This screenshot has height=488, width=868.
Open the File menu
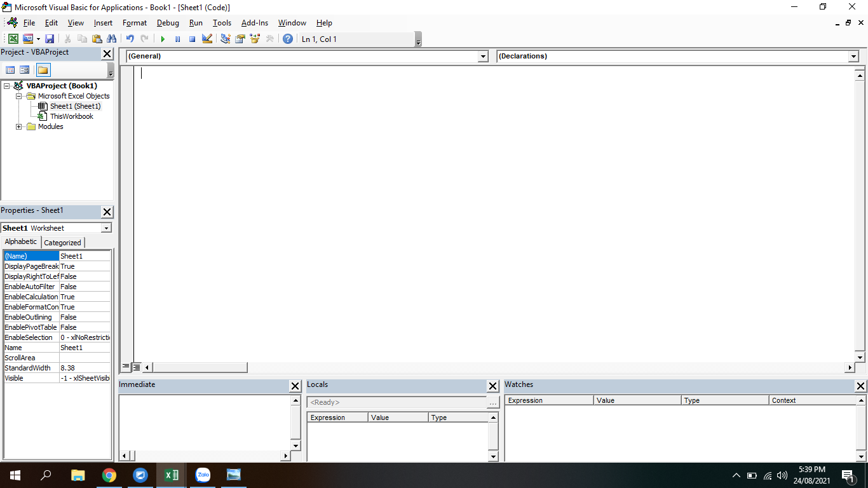coord(29,23)
